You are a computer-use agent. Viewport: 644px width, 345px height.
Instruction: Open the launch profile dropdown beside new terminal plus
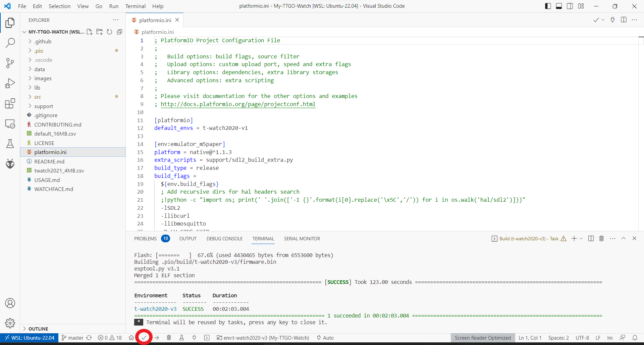click(x=581, y=239)
